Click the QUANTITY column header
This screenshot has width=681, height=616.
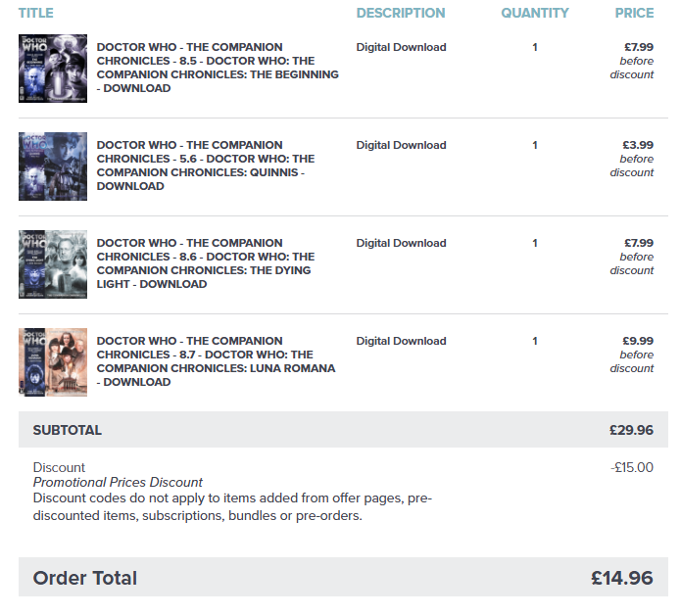tap(535, 13)
